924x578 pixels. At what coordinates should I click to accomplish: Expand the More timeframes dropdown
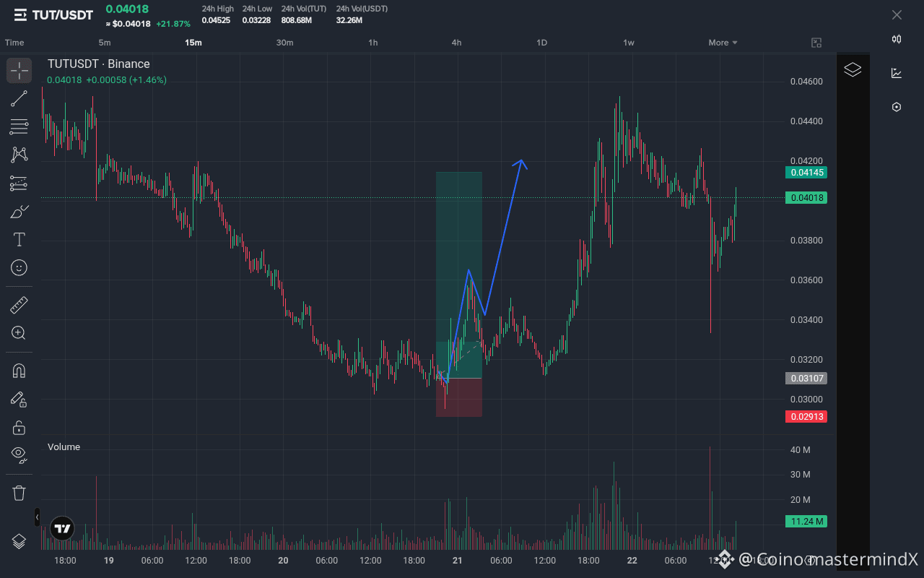[x=723, y=43]
